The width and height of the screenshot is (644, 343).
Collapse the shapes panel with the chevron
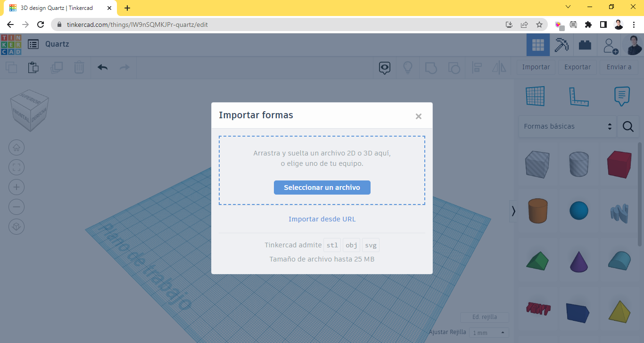(513, 212)
